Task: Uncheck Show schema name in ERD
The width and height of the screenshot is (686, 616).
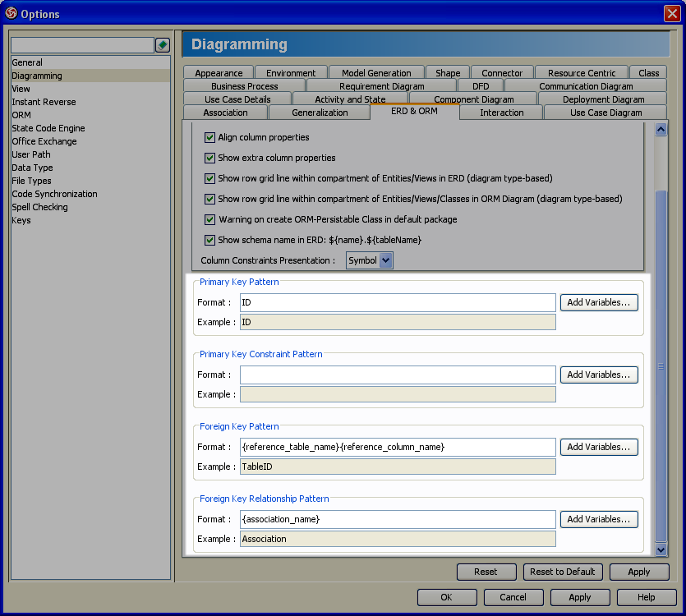Action: click(209, 240)
